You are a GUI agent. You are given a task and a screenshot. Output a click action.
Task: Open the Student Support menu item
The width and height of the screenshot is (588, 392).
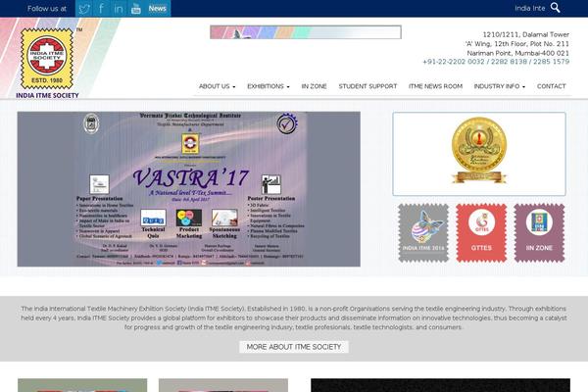367,86
